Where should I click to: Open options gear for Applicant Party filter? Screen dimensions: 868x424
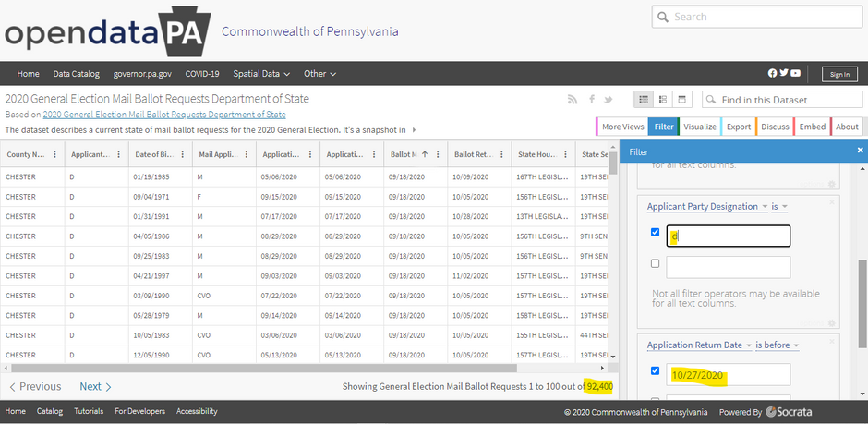(831, 323)
